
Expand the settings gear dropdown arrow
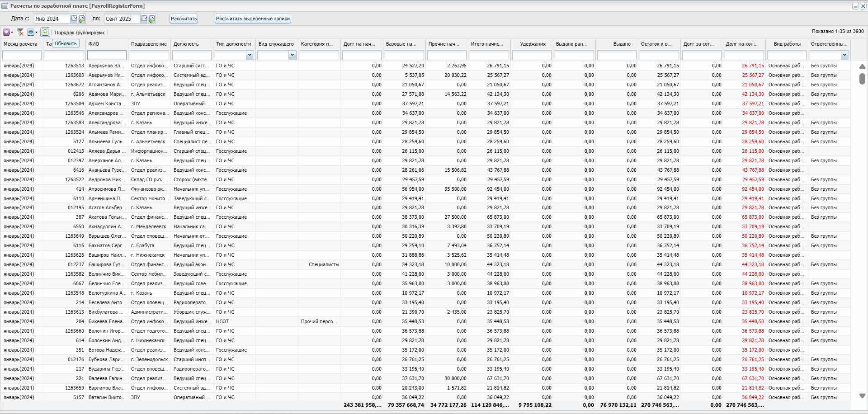(x=12, y=33)
